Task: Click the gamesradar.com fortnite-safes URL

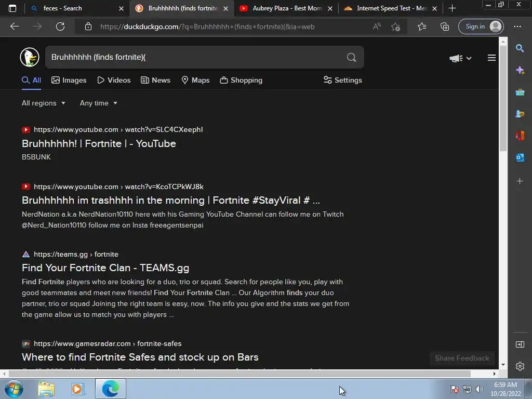Action: pyautogui.click(x=108, y=343)
